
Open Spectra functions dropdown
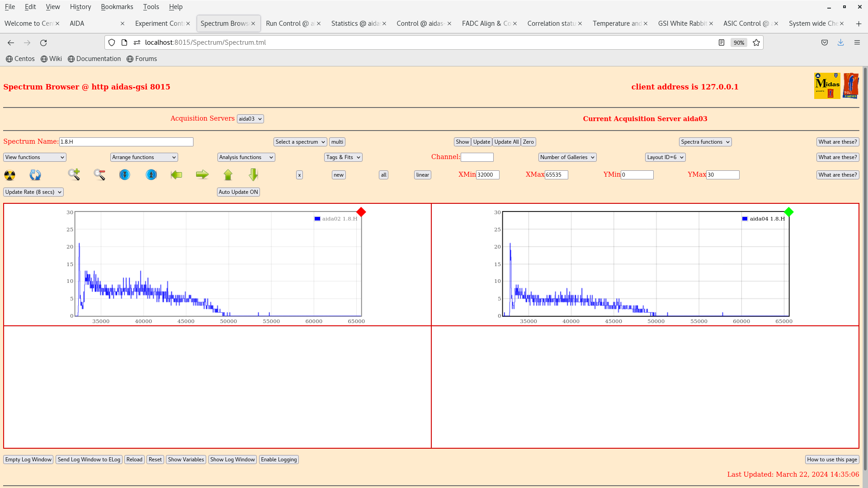point(705,142)
